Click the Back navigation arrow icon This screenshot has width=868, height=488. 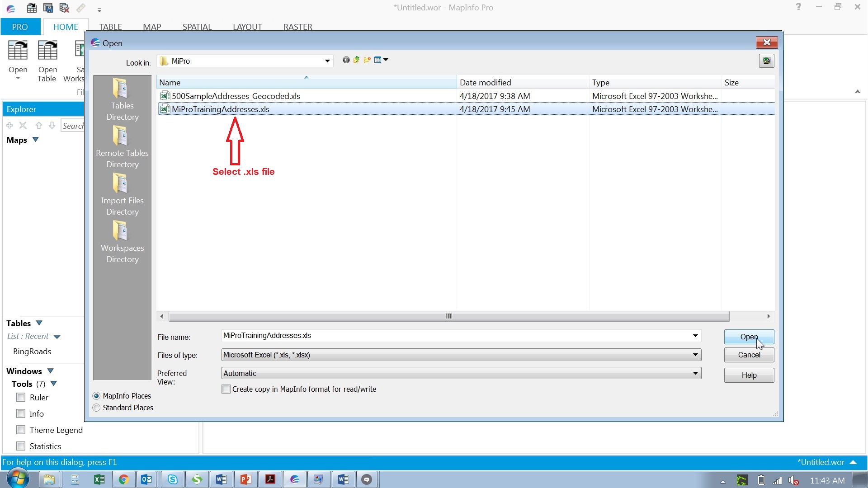pyautogui.click(x=346, y=60)
